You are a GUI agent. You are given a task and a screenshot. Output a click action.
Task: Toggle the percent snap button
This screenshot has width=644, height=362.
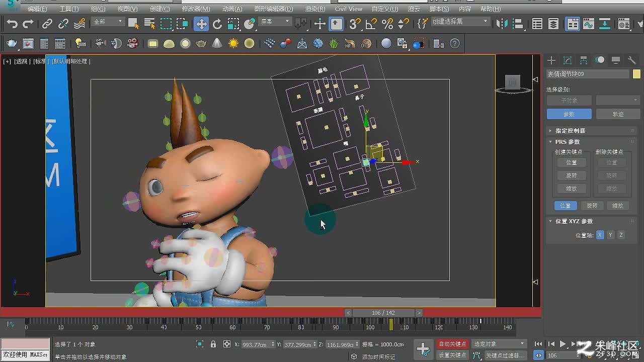[x=387, y=24]
